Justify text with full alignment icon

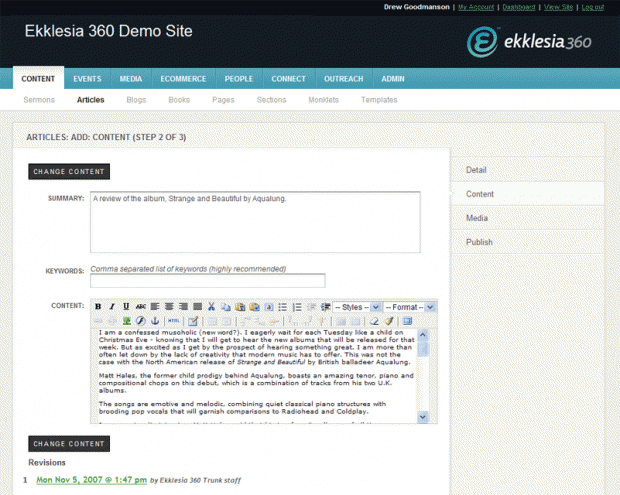tap(198, 307)
